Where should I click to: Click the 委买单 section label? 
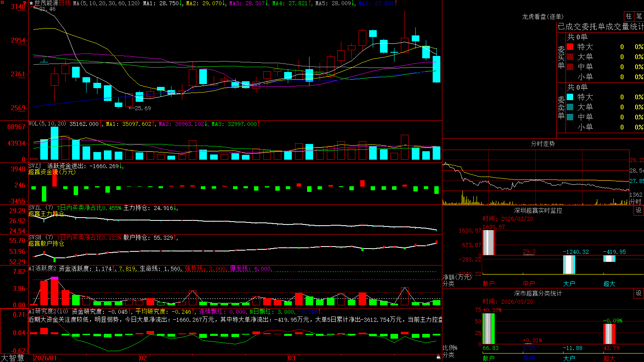(x=561, y=57)
